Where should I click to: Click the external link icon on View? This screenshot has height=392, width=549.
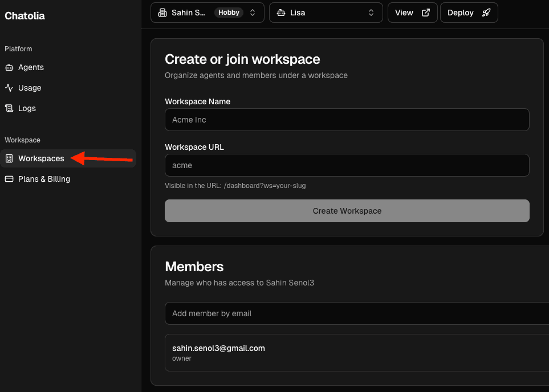click(x=425, y=13)
